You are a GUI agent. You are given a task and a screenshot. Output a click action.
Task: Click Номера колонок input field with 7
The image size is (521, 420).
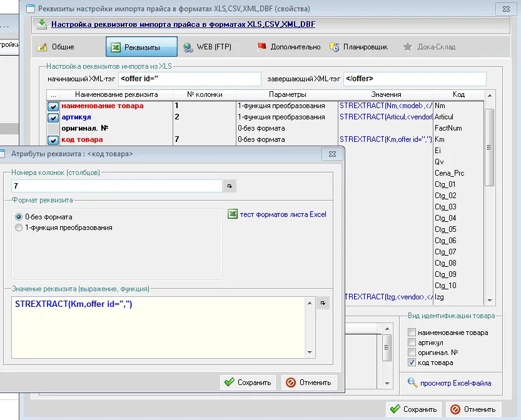pos(116,186)
